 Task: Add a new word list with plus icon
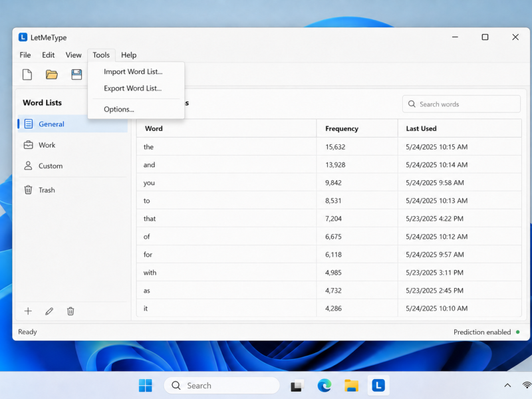(28, 311)
